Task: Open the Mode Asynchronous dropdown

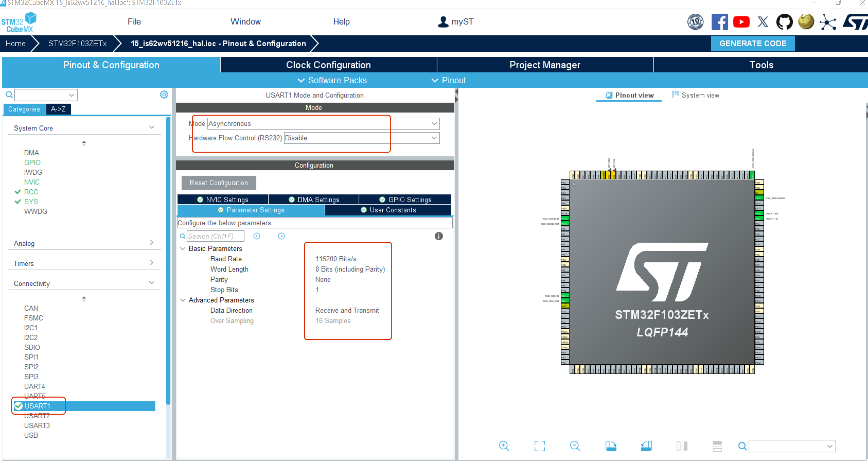Action: 323,123
